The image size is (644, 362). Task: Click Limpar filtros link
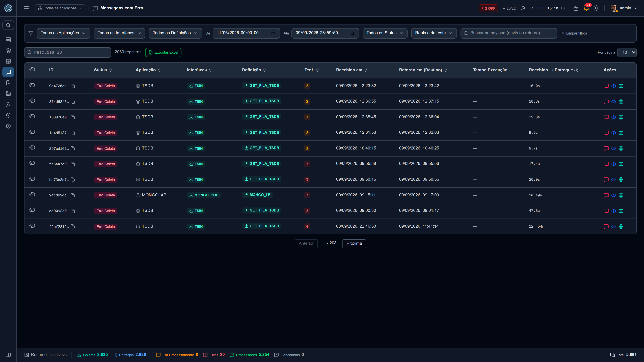coord(574,33)
